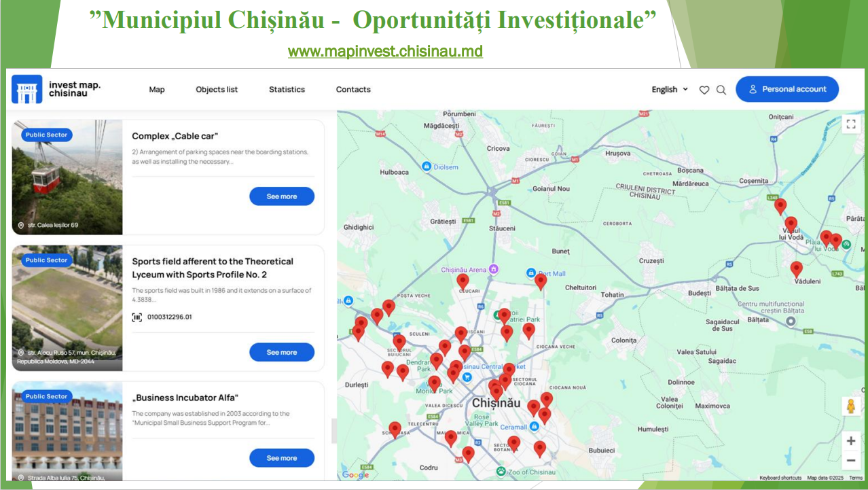Zoom out on the map

pyautogui.click(x=850, y=460)
